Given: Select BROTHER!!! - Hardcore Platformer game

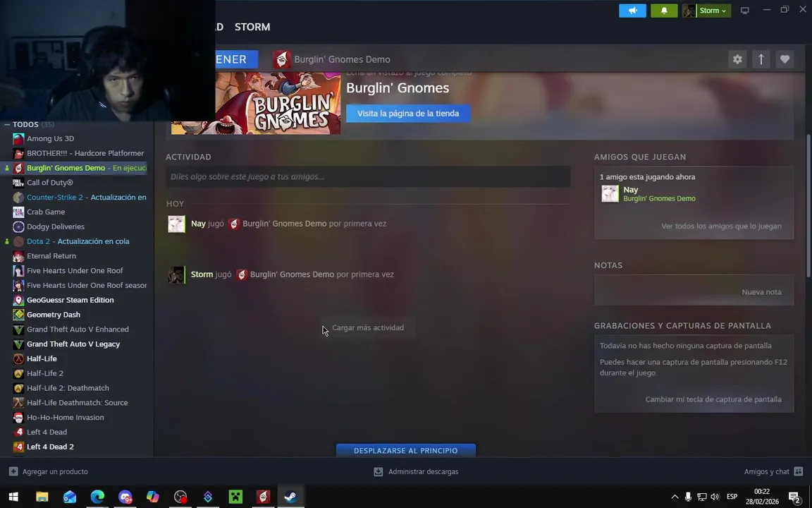Looking at the screenshot, I should (85, 153).
